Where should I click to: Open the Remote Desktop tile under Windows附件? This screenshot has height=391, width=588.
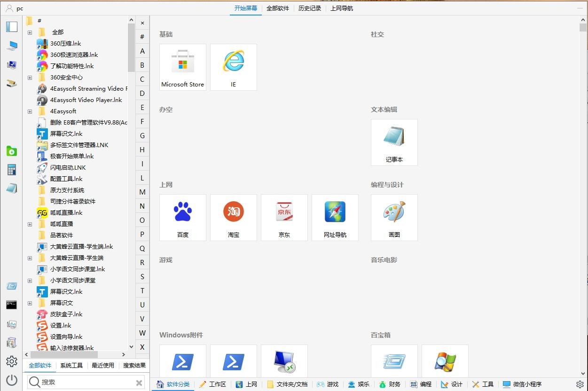click(284, 362)
